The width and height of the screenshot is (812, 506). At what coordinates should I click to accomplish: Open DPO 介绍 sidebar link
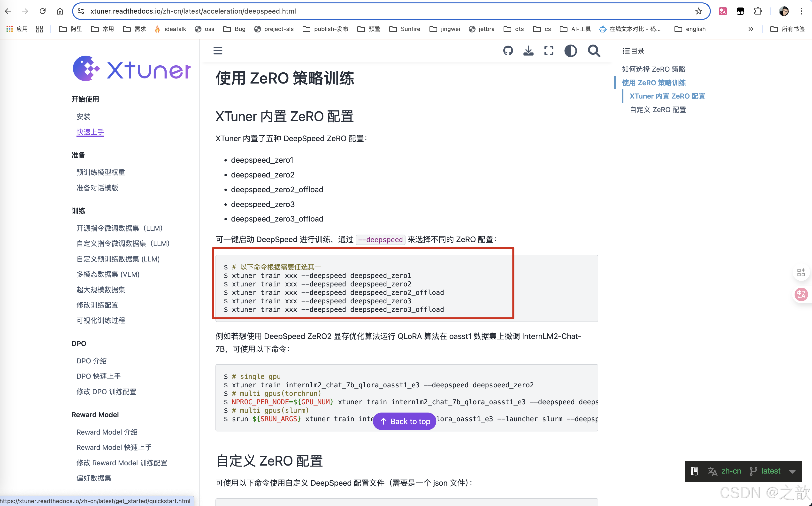(x=92, y=361)
